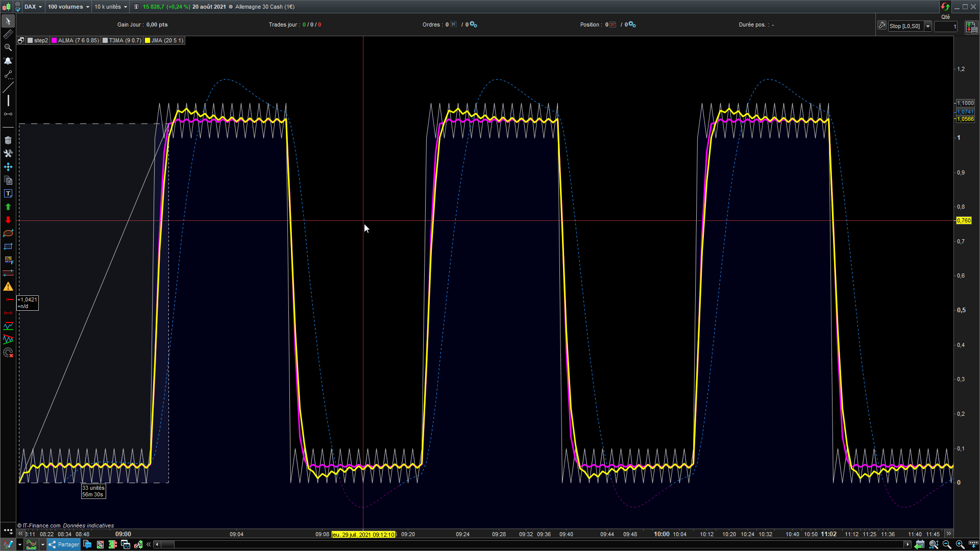Open the 10 k unités dropdown
Screen dimensions: 980x551
111,7
